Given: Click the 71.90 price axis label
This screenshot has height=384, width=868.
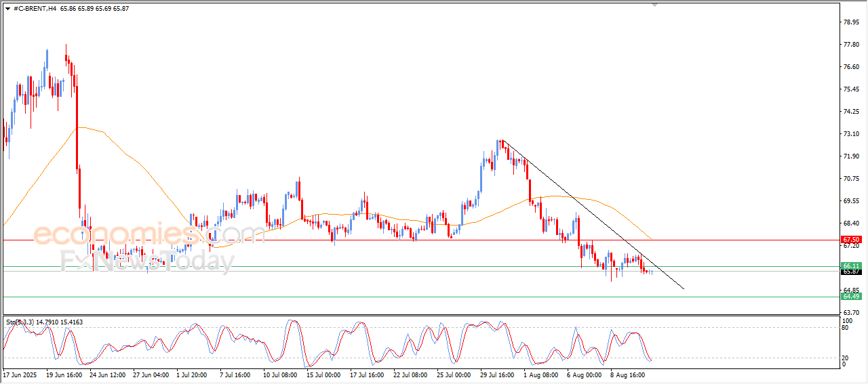Looking at the screenshot, I should click(852, 156).
